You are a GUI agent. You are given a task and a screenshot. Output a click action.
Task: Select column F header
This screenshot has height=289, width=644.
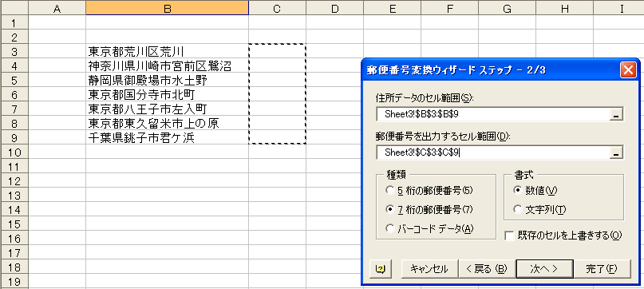pos(450,9)
